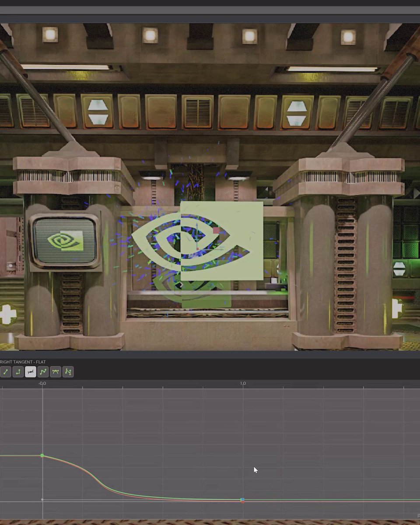
Task: Click the 1.0 label on time ruler
Action: (243, 383)
